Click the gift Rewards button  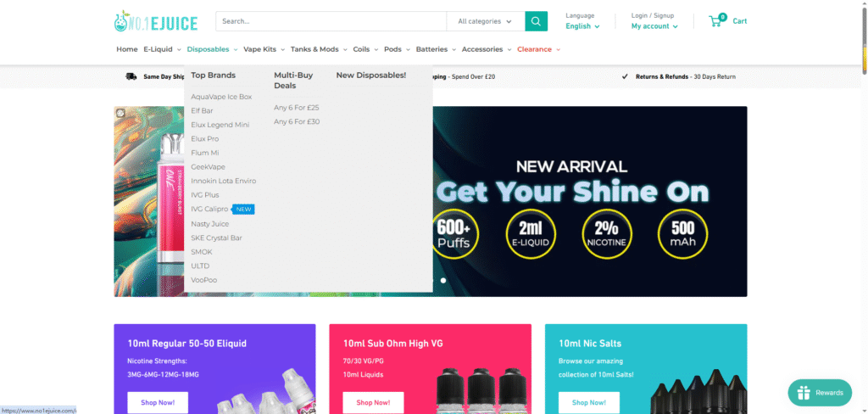click(820, 393)
